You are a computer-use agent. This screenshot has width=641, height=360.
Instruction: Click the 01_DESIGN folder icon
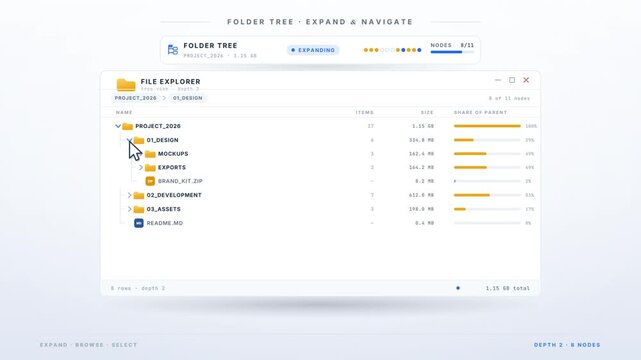coord(139,140)
